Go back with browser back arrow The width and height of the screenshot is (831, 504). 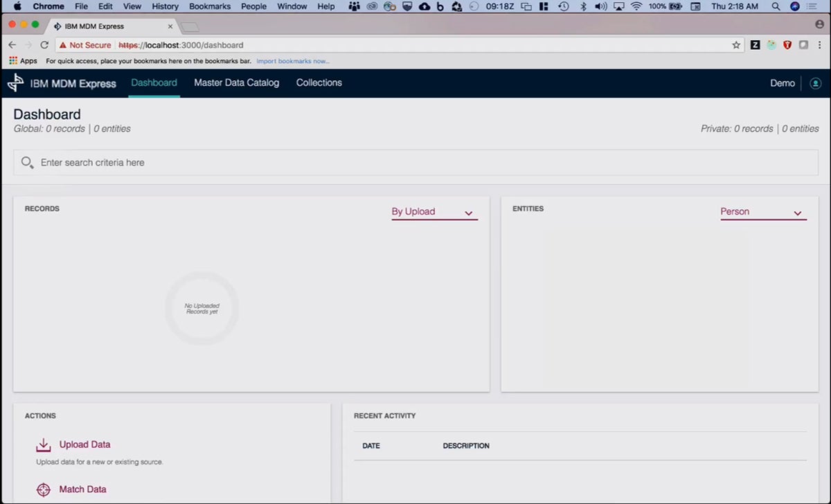pos(12,45)
